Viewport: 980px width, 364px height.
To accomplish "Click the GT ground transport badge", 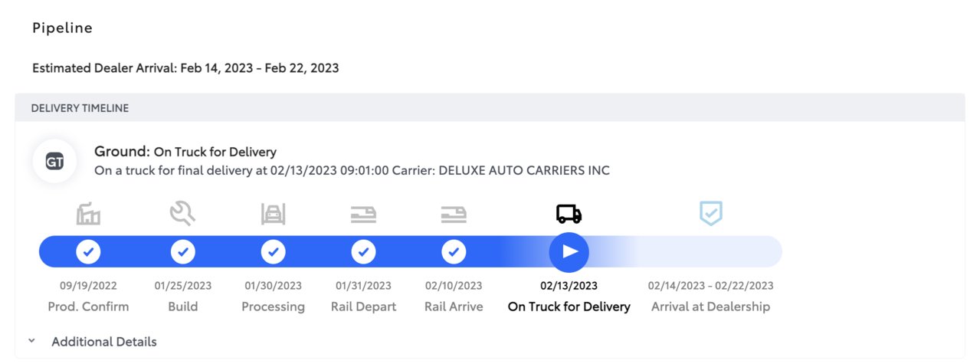I will coord(54,162).
